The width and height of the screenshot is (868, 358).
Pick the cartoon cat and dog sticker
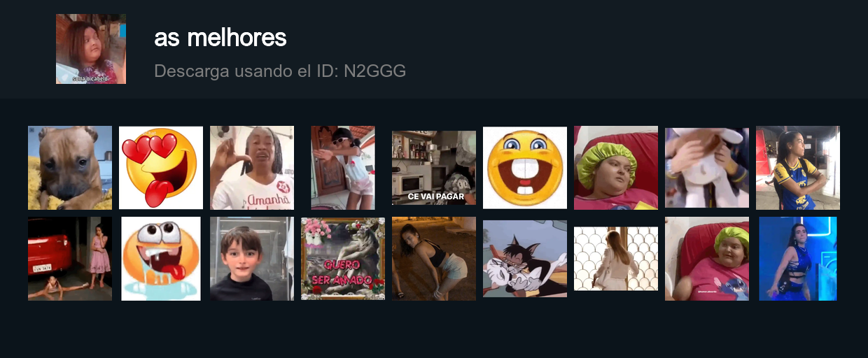click(525, 259)
